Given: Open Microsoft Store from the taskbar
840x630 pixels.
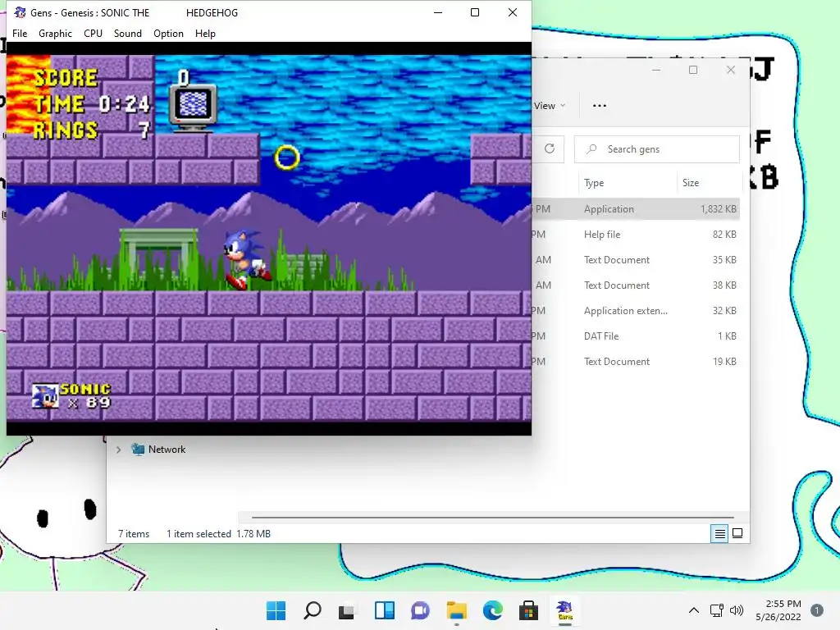Looking at the screenshot, I should tap(528, 610).
